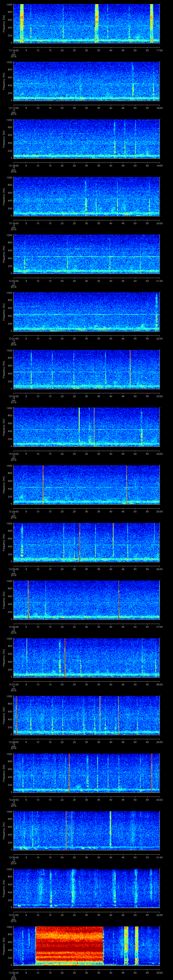
Task: Select the spectrogram panel starting at 13:25:00
Action: click(x=86, y=543)
